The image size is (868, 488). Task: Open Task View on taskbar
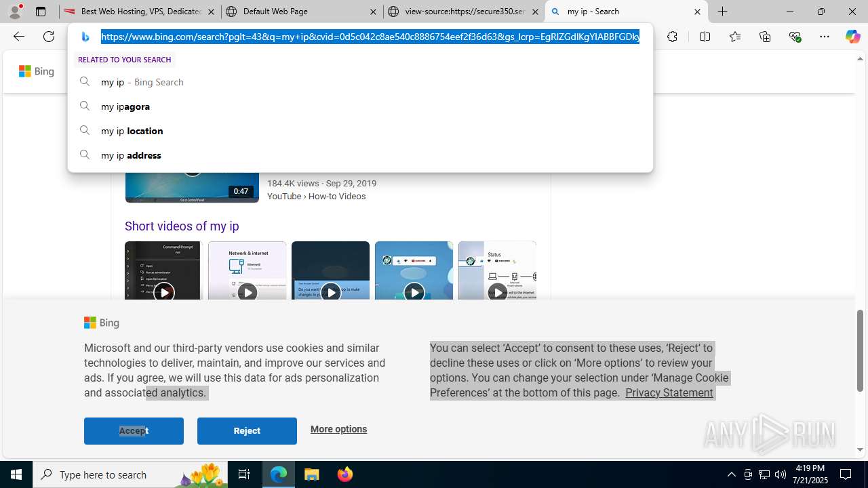[244, 474]
